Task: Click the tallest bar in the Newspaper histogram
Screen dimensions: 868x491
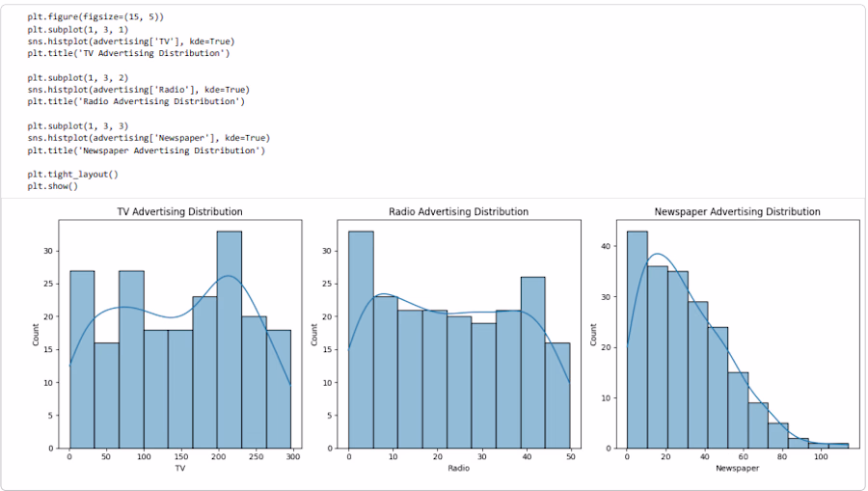Action: click(x=637, y=338)
